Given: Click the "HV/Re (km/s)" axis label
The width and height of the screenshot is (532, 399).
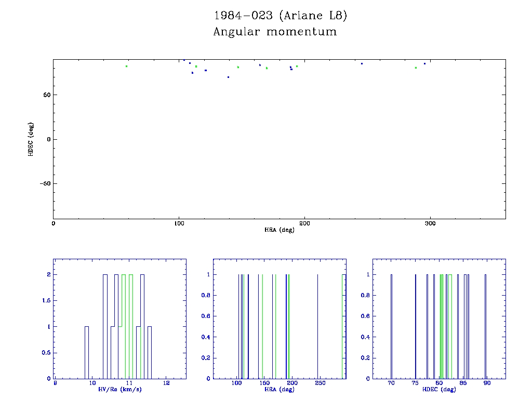Looking at the screenshot, I should coord(120,390).
